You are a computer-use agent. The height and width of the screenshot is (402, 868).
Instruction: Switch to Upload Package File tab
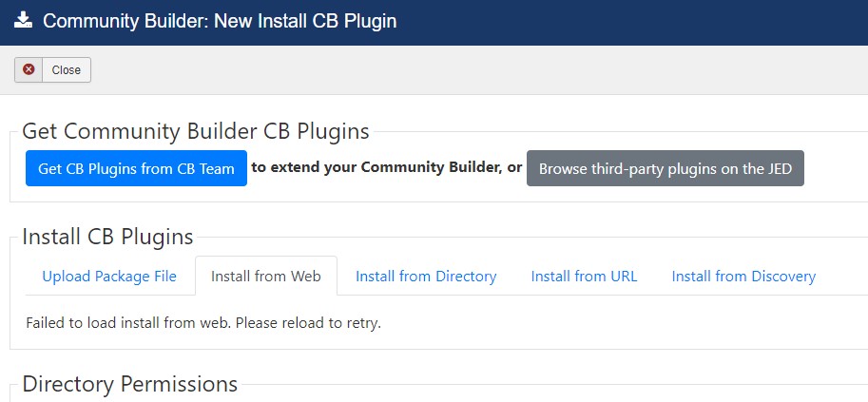pyautogui.click(x=109, y=276)
